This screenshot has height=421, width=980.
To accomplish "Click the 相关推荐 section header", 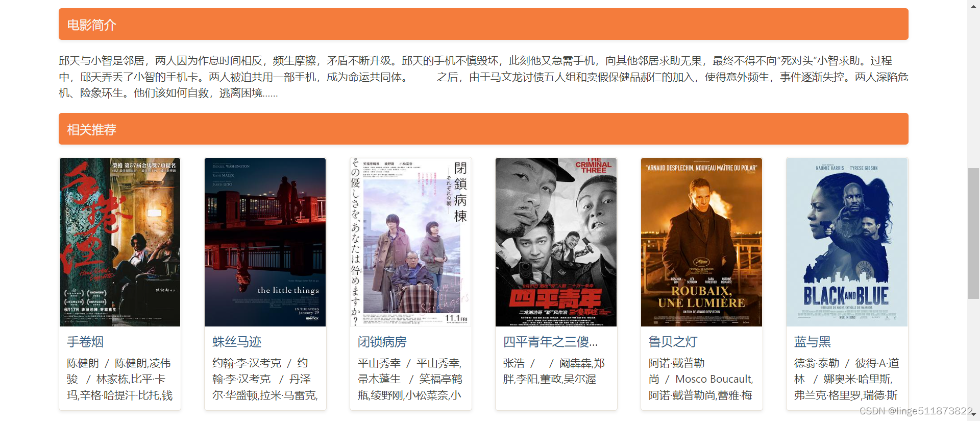I will point(483,129).
